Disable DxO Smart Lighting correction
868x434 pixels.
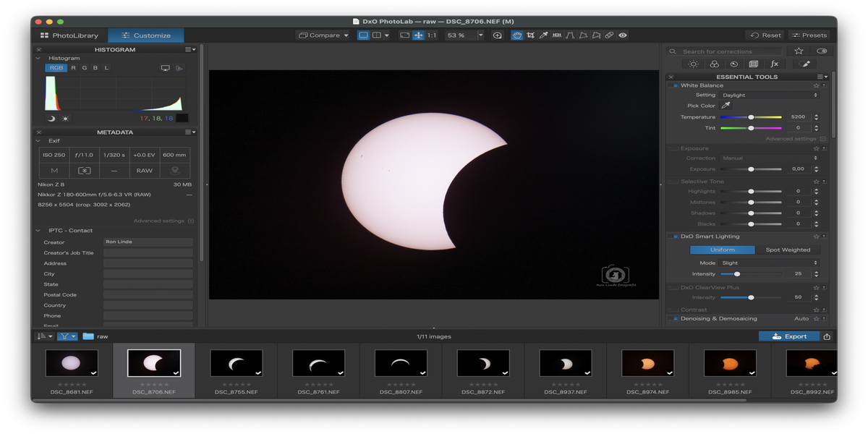click(x=675, y=237)
